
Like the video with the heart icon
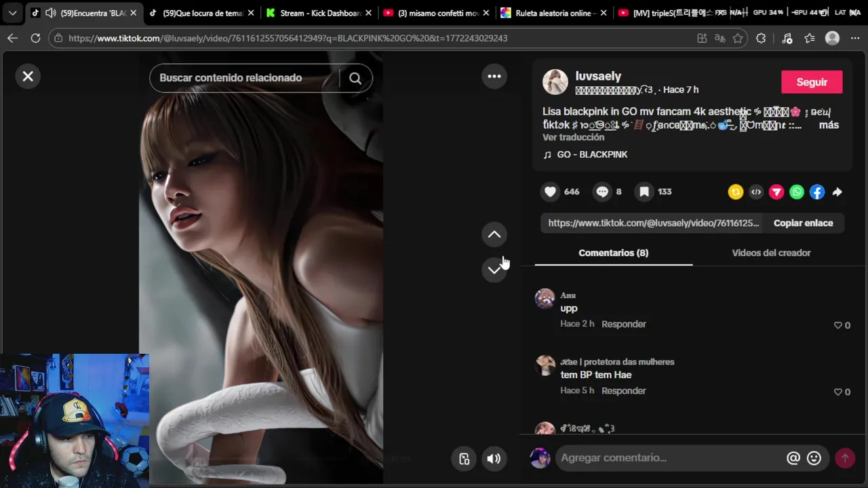point(550,192)
